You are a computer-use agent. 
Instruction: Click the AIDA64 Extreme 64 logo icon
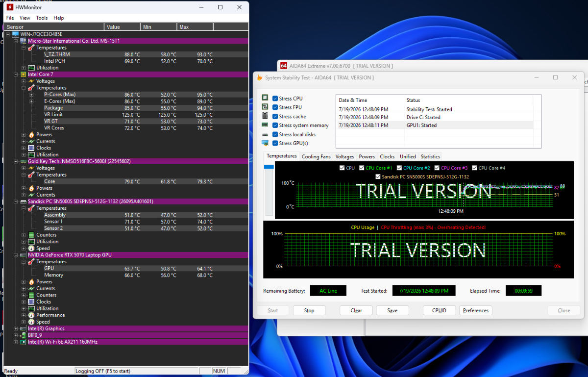point(284,66)
